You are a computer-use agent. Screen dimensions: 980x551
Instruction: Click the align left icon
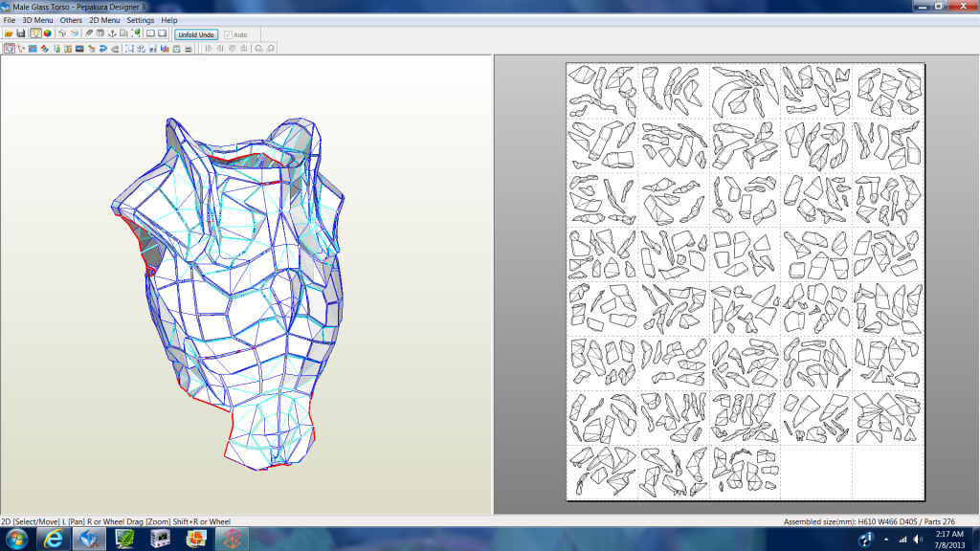click(209, 48)
